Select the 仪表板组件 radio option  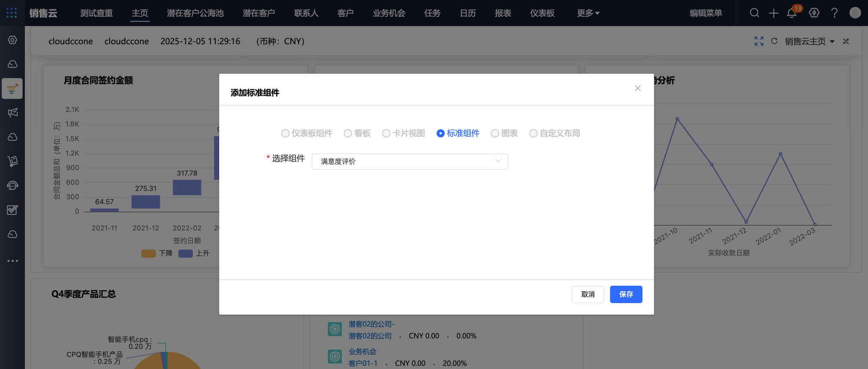tap(285, 133)
